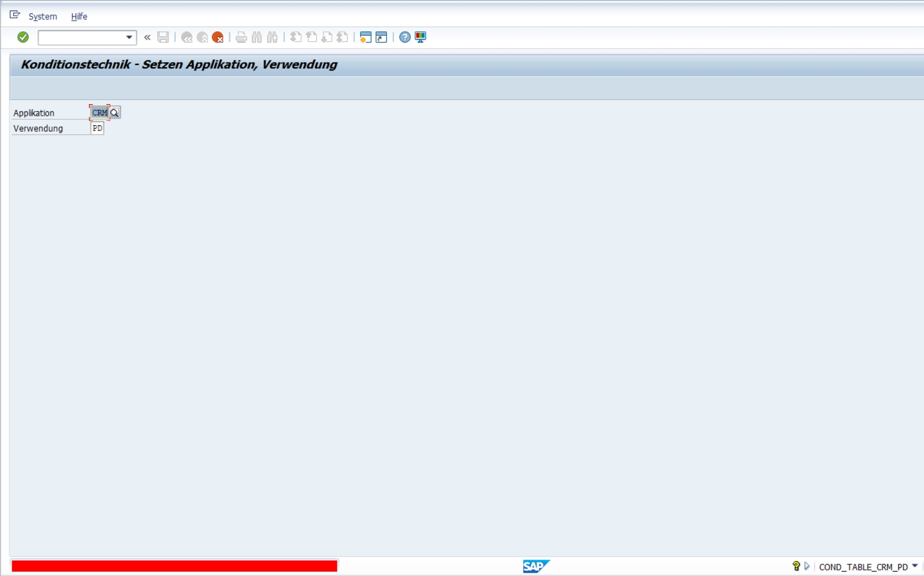Image resolution: width=924 pixels, height=576 pixels.
Task: Click the Previous Page icon
Action: tap(312, 38)
